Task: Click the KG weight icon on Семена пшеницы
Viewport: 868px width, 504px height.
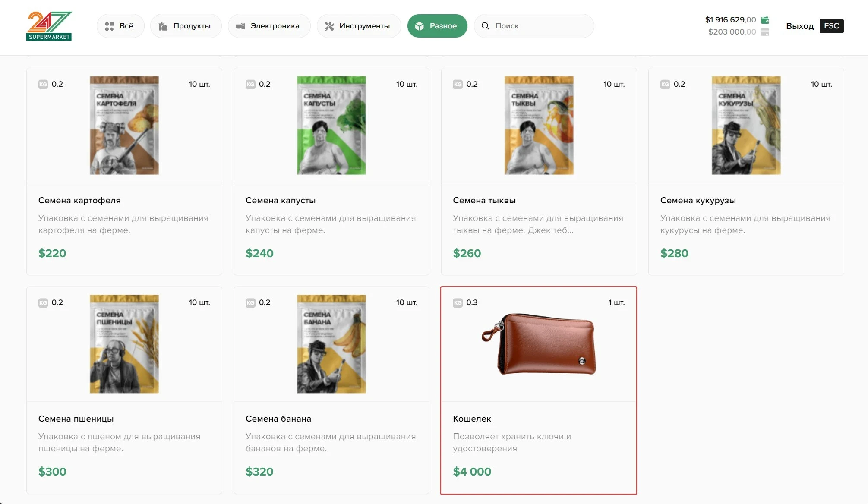Action: pyautogui.click(x=43, y=303)
